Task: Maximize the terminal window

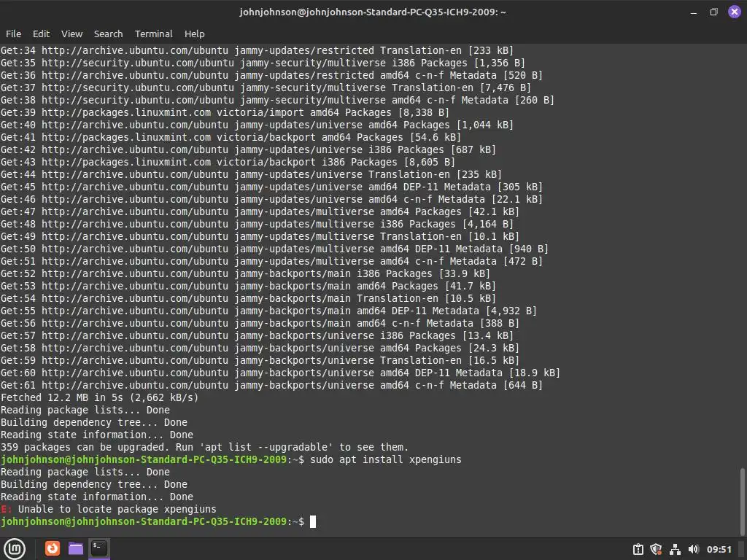Action: tap(713, 12)
